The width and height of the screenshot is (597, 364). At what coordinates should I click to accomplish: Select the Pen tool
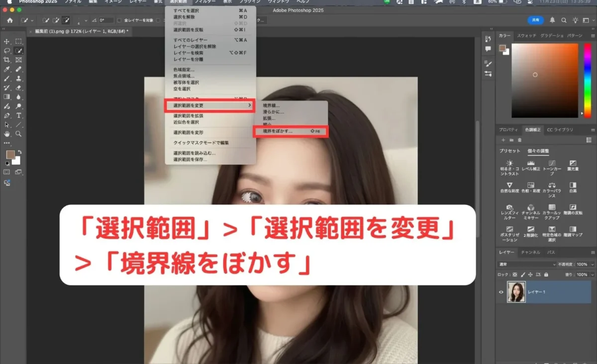pyautogui.click(x=7, y=115)
